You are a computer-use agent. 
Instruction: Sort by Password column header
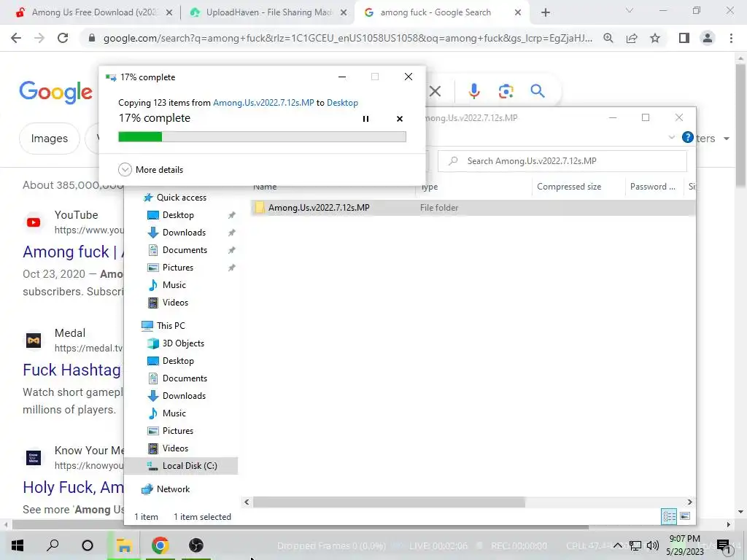652,187
